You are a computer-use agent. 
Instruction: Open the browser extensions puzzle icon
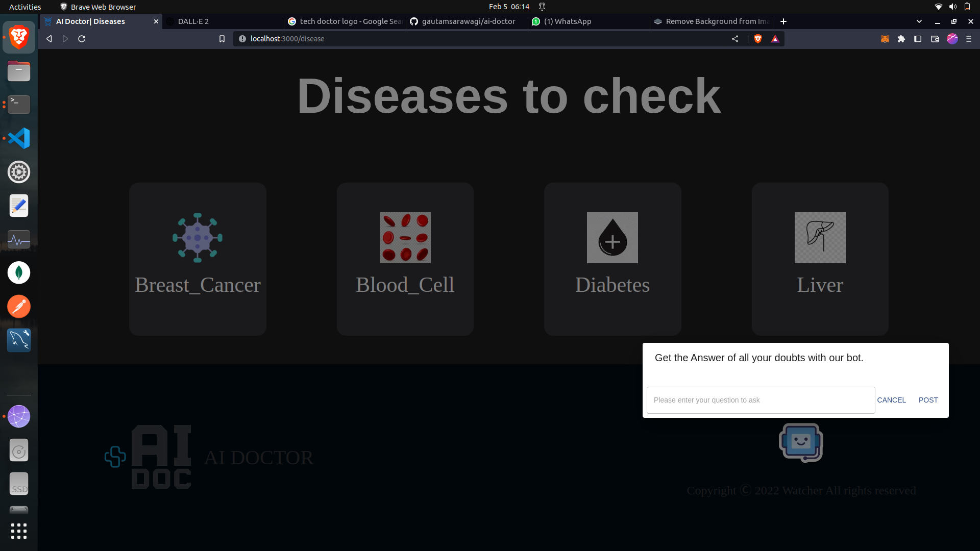click(901, 39)
